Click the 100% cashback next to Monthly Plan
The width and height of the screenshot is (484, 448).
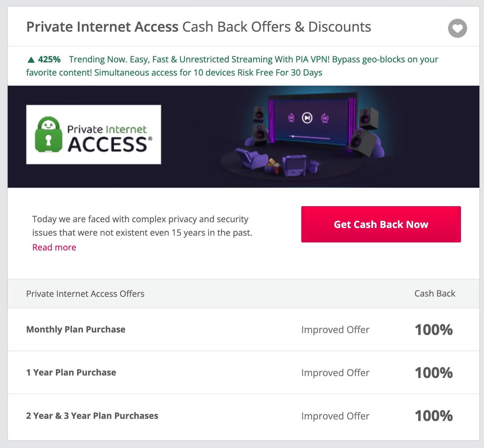pos(434,329)
